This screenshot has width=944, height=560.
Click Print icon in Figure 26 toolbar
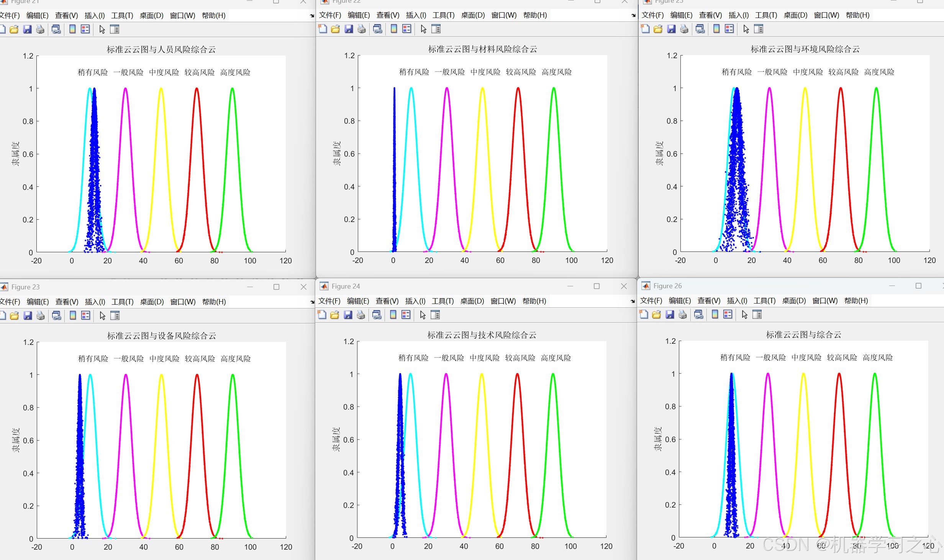pyautogui.click(x=683, y=314)
